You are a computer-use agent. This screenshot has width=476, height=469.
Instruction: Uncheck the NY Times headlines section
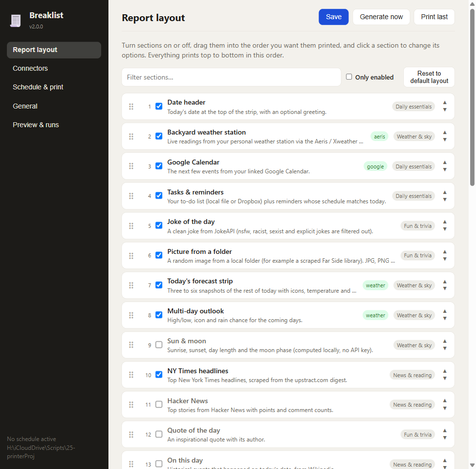click(x=159, y=375)
